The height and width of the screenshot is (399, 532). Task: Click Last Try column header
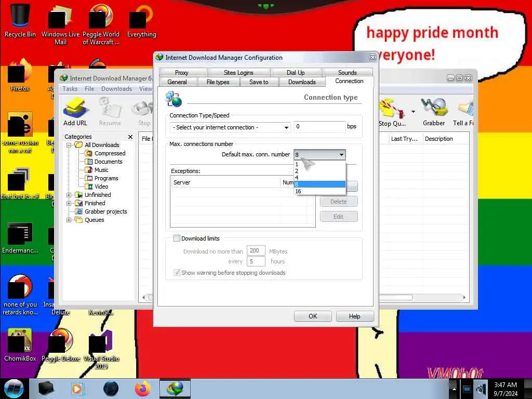point(405,139)
